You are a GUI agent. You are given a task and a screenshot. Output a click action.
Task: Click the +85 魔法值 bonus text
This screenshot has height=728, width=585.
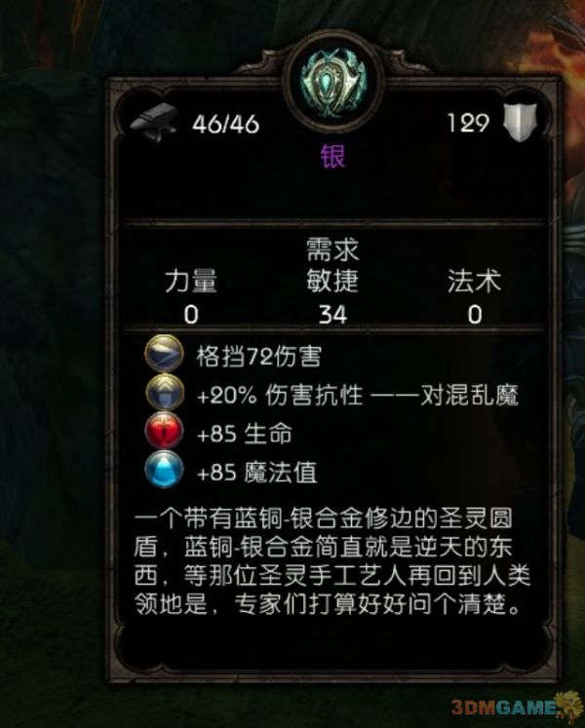257,473
